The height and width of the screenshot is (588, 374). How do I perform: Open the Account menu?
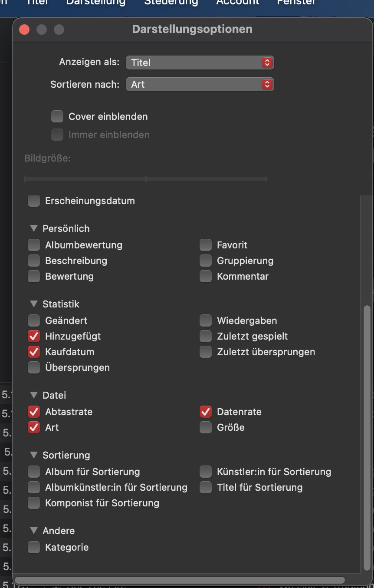(x=237, y=2)
